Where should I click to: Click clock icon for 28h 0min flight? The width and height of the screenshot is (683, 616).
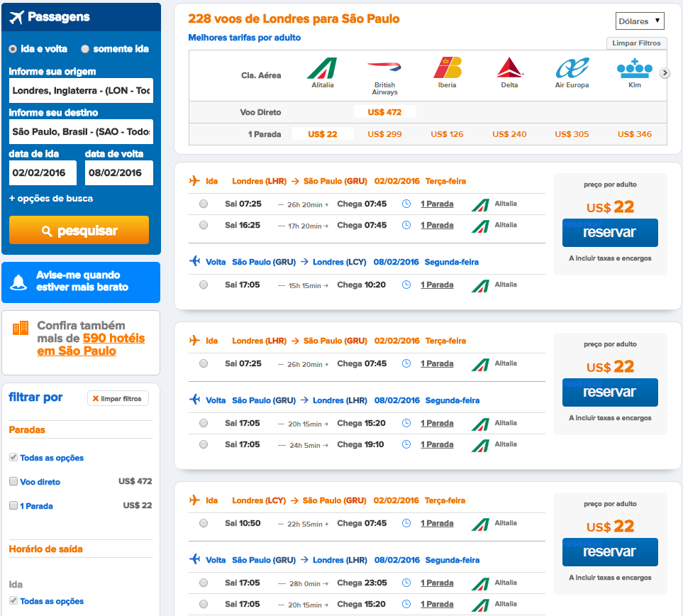coord(406,583)
